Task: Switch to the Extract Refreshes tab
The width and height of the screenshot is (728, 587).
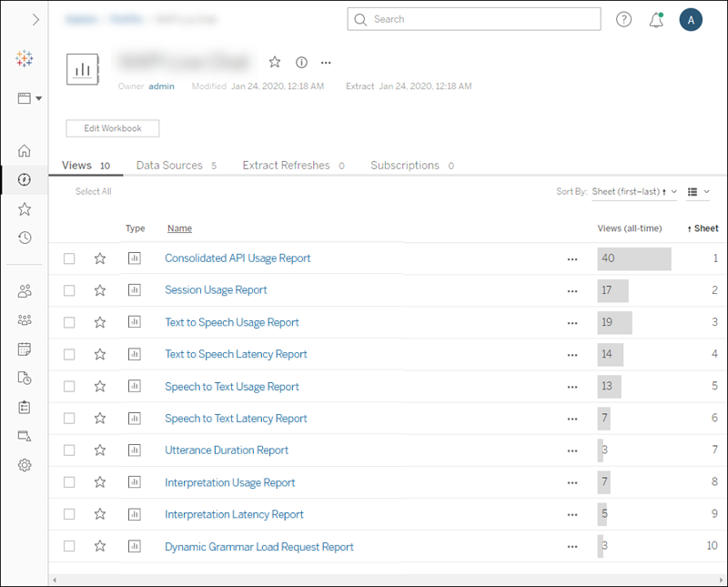Action: coord(286,166)
